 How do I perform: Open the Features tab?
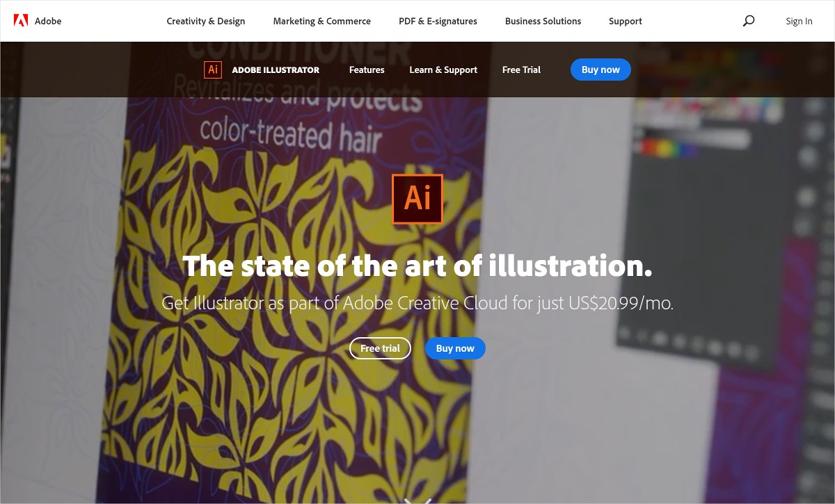coord(367,70)
